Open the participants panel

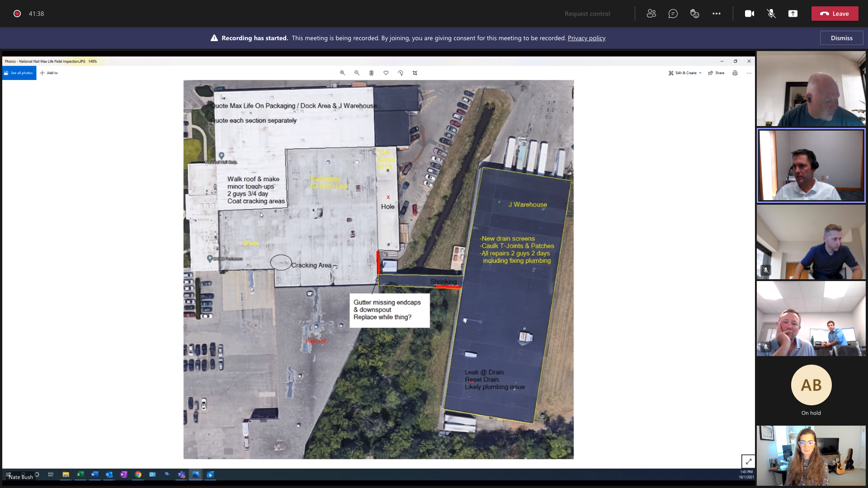651,14
